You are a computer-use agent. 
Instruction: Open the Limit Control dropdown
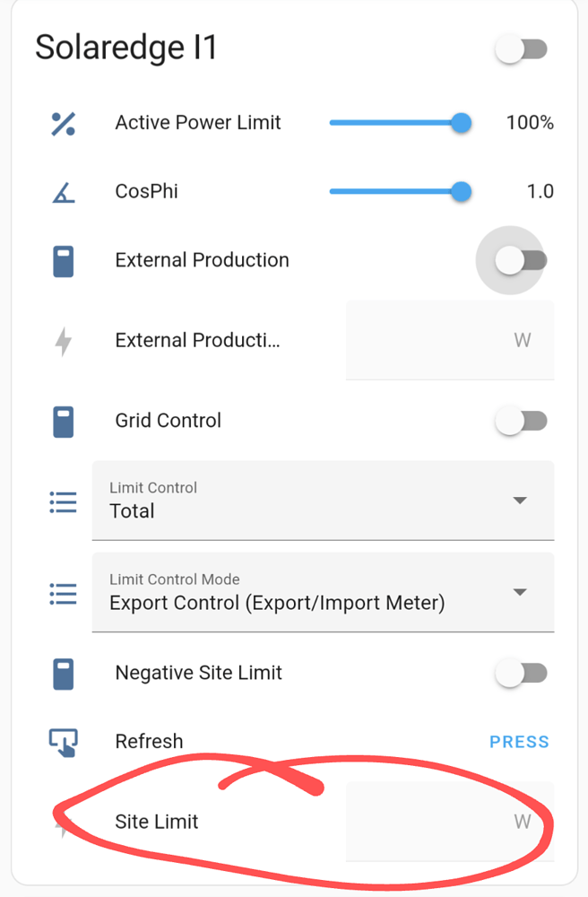(519, 501)
